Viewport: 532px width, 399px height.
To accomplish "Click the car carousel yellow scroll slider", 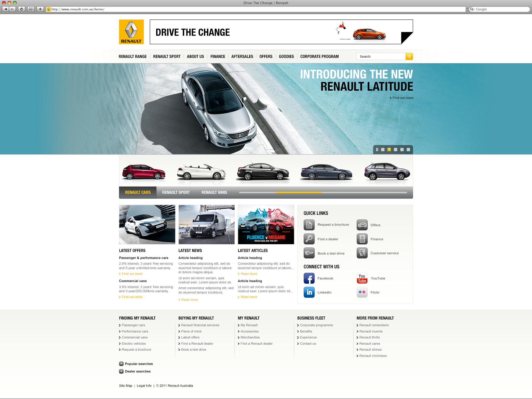I will tap(298, 192).
